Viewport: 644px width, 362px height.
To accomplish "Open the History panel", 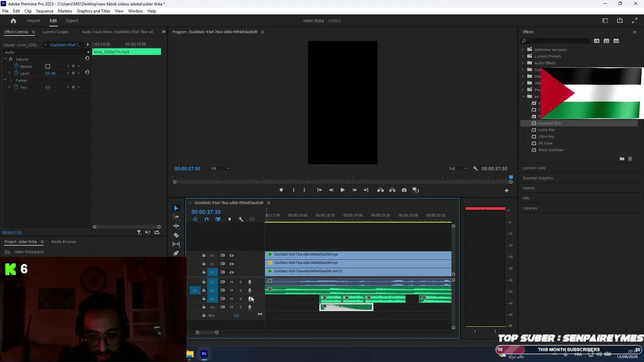I will 529,188.
